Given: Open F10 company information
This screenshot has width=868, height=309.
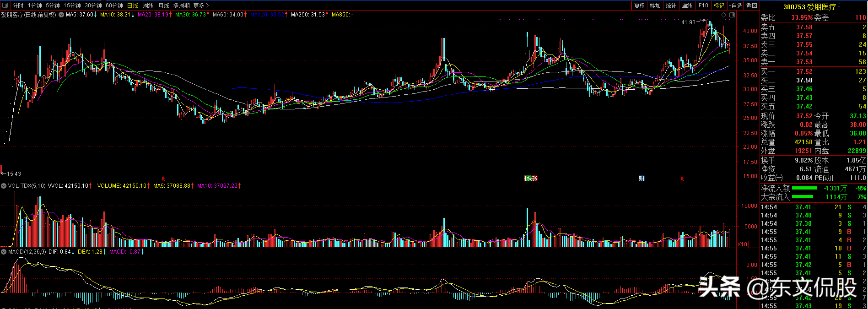Looking at the screenshot, I should pos(703,5).
